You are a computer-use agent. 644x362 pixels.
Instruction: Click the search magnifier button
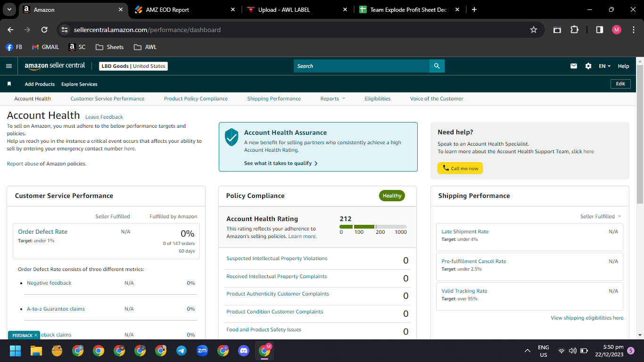point(437,66)
